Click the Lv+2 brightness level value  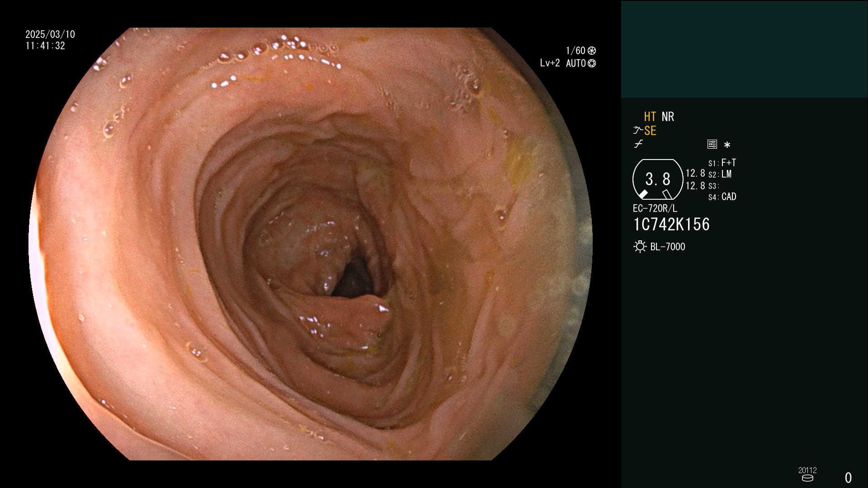550,63
